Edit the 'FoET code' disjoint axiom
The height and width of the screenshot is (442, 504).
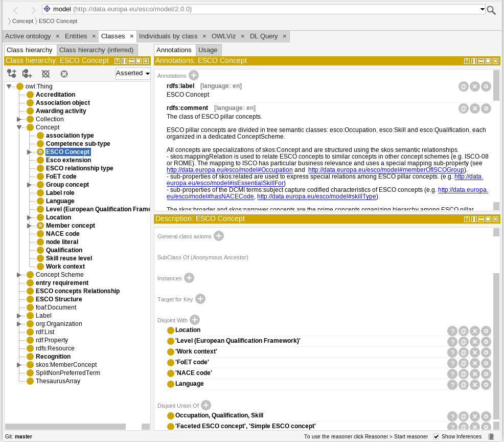tap(486, 363)
